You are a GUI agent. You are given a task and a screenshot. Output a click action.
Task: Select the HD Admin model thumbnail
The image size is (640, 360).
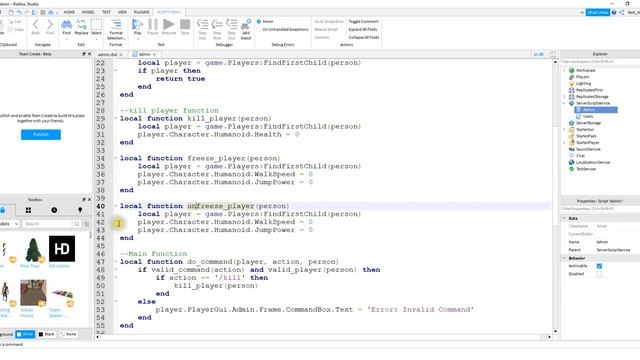(62, 249)
